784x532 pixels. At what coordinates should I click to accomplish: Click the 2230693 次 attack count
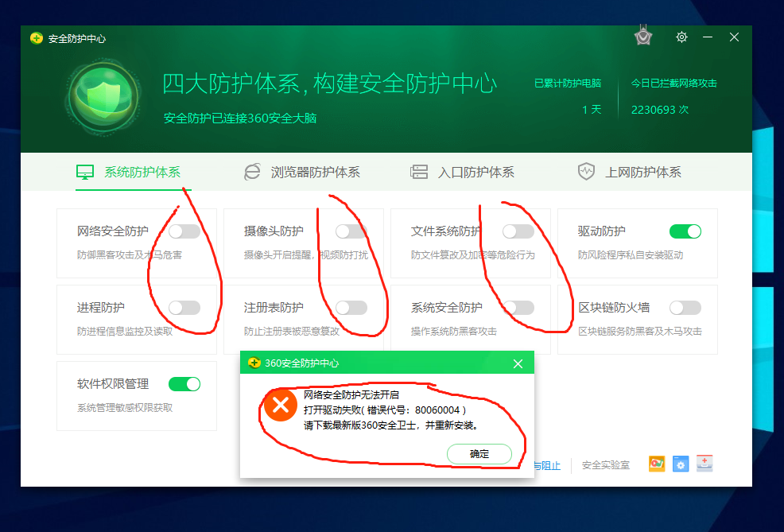(659, 110)
